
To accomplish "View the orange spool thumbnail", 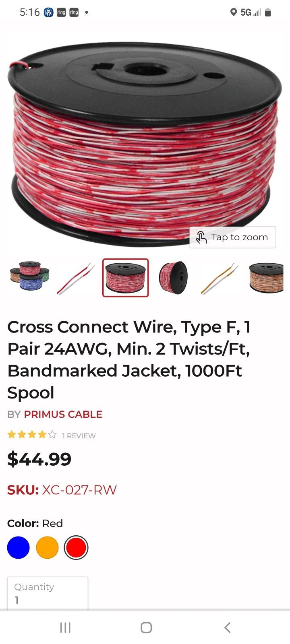I will click(266, 278).
